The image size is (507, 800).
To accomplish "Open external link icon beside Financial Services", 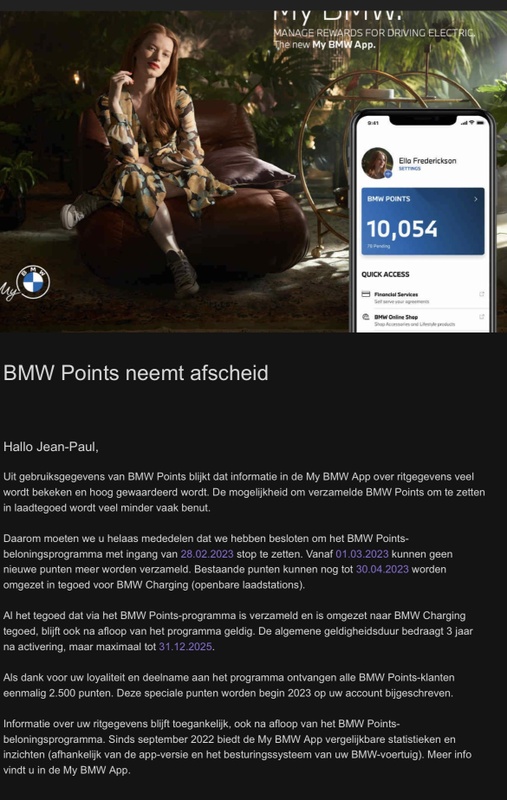I will coord(481,294).
